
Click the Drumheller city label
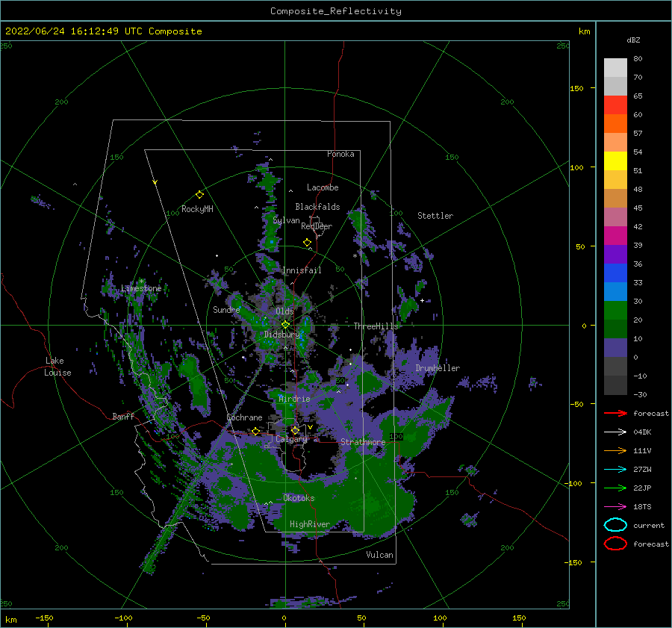pos(438,368)
